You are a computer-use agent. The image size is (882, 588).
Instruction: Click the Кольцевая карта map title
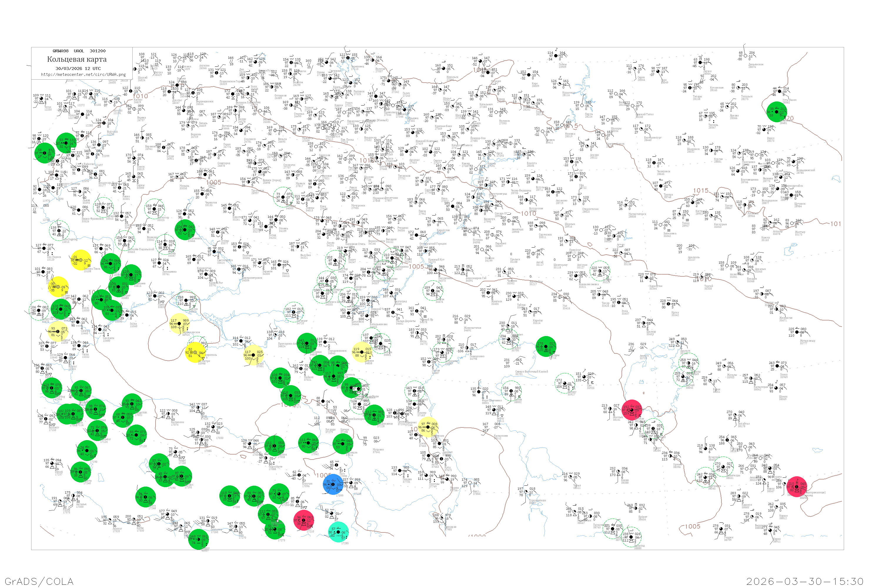pyautogui.click(x=76, y=59)
